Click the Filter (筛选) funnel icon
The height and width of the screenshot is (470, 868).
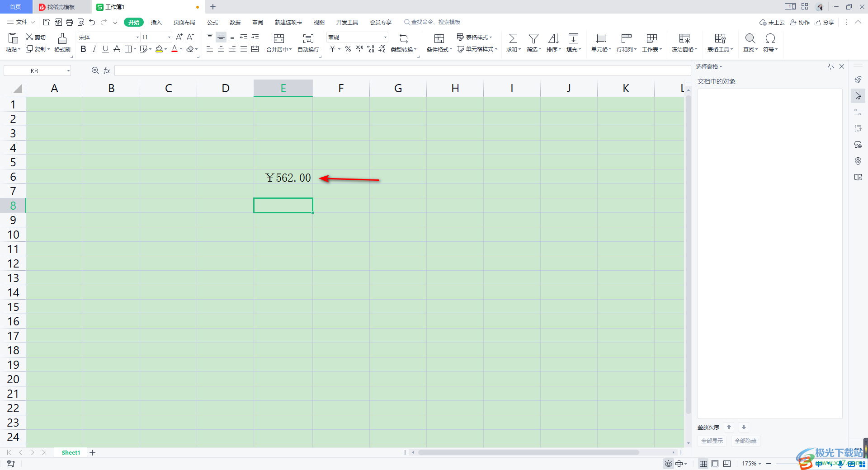coord(533,38)
